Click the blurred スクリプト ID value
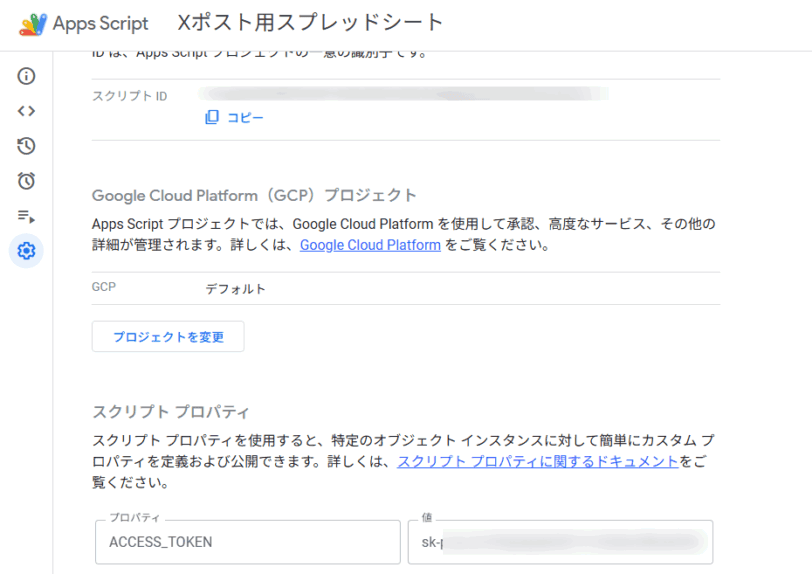 pyautogui.click(x=404, y=94)
